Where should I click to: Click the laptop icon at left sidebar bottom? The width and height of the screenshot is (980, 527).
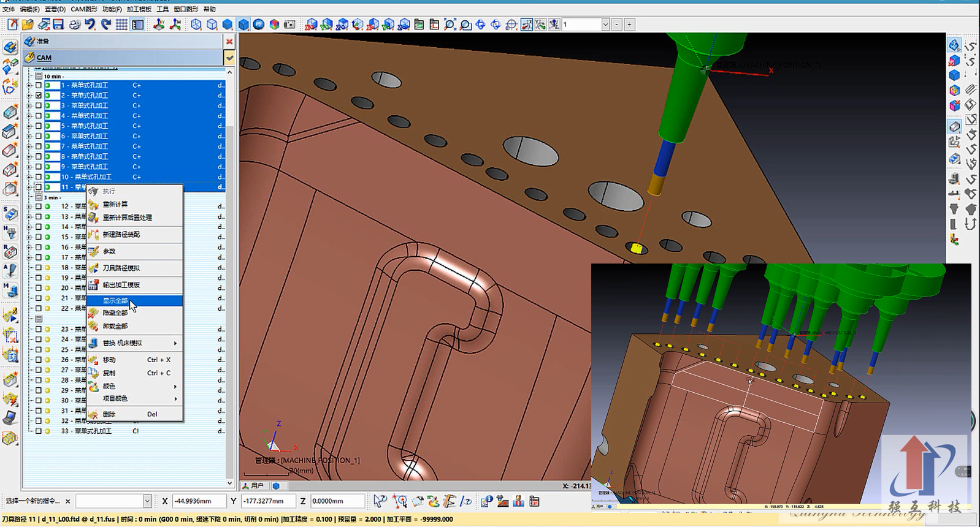click(x=10, y=418)
